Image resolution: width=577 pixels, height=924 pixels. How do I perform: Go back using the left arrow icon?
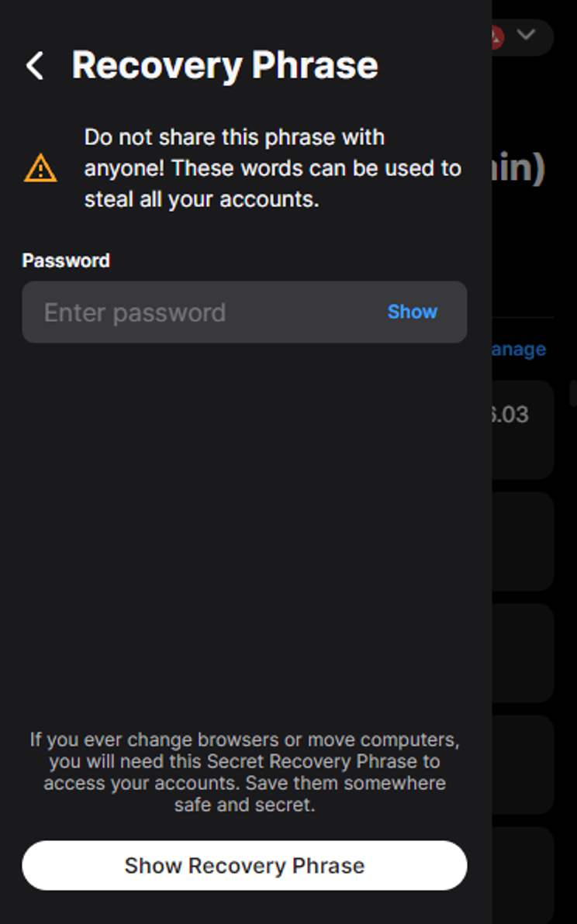[x=36, y=65]
